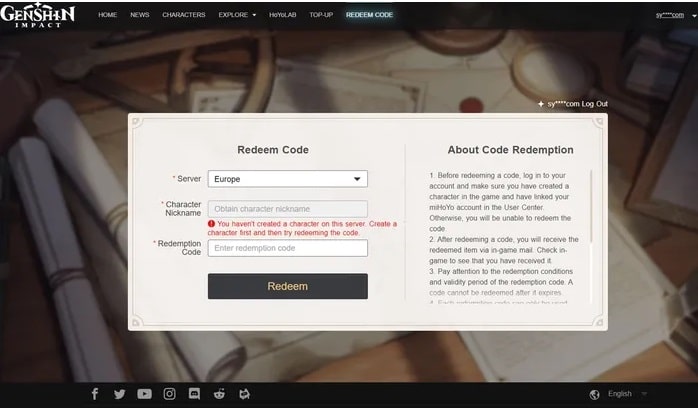The width and height of the screenshot is (698, 408).
Task: Go to the CHARACTERS page
Action: tap(183, 15)
